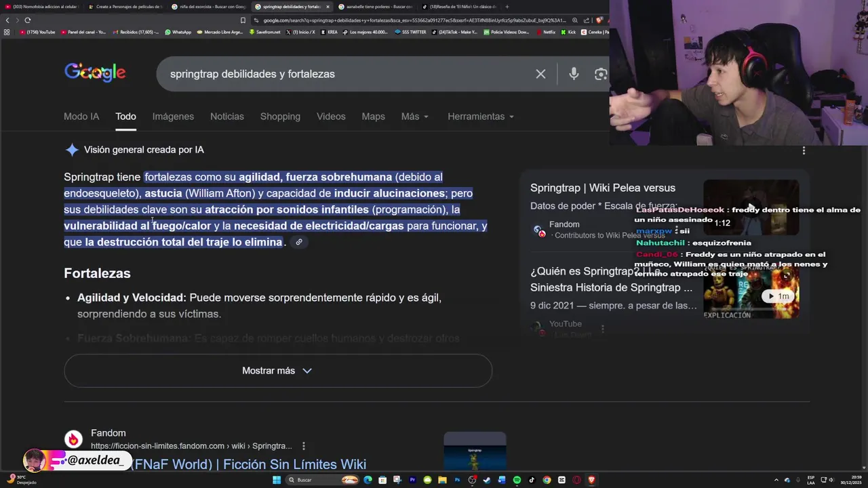868x488 pixels.
Task: Open the Netflix bookmark
Action: 546,32
